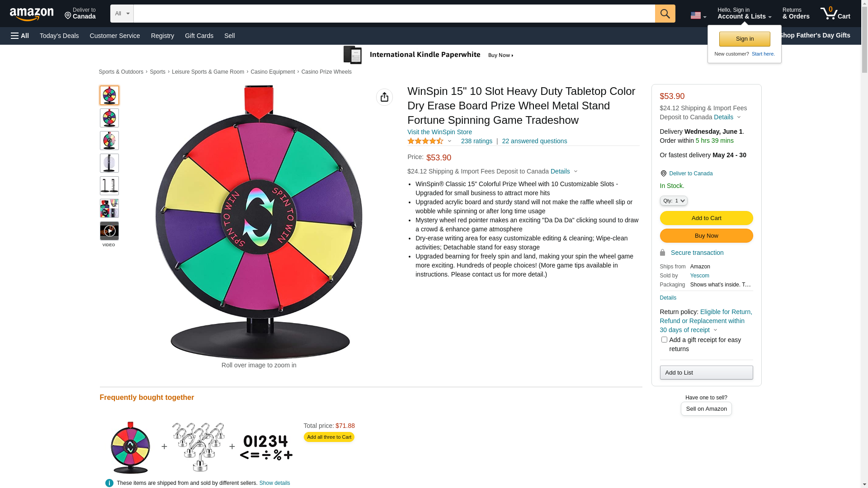Click the search magnifier icon button
Viewport: 868px width, 488px height.
665,14
